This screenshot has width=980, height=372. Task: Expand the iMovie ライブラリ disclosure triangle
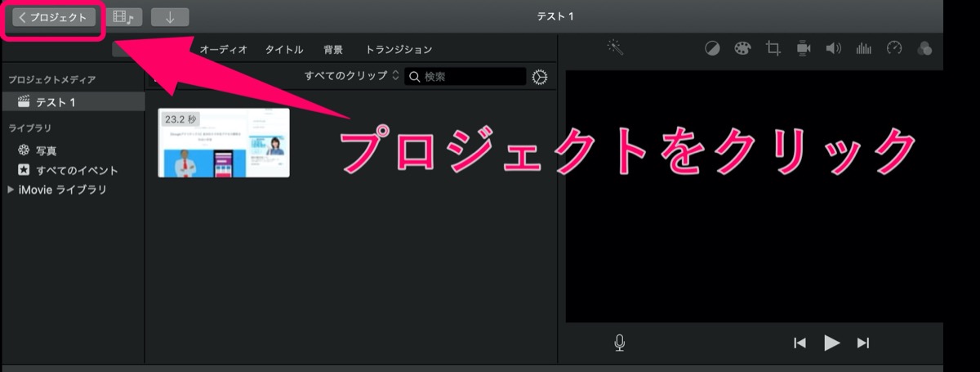[x=10, y=190]
